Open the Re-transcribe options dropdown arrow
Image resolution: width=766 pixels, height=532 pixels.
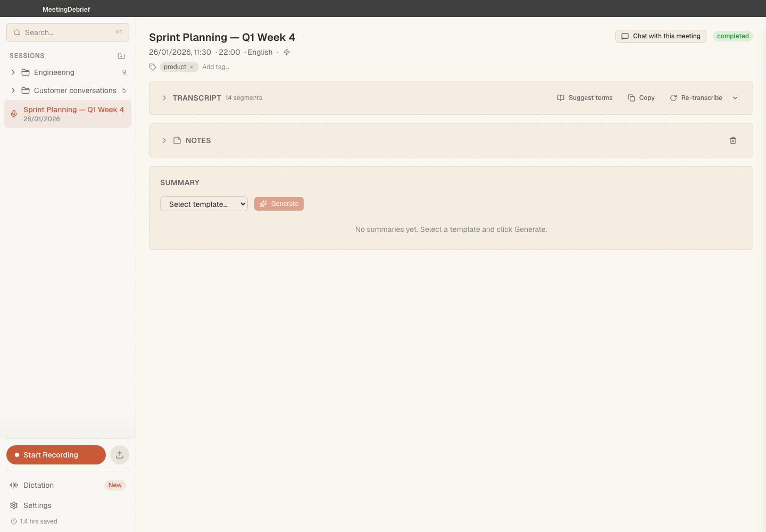(x=735, y=98)
